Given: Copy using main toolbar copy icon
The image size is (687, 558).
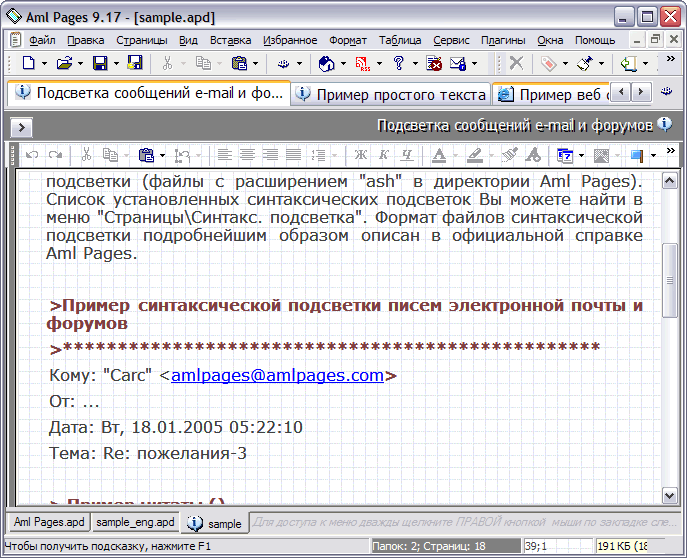Looking at the screenshot, I should (203, 63).
